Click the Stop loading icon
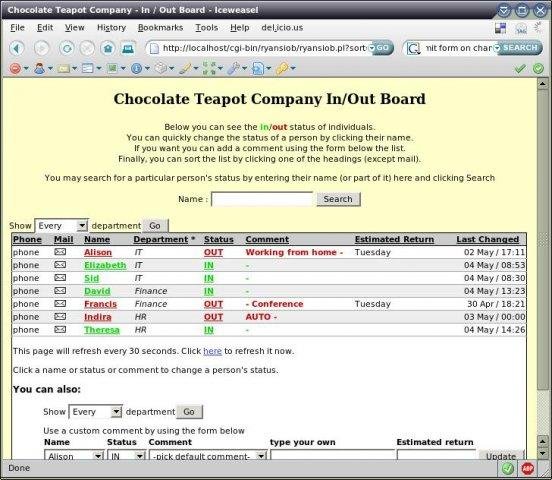Image resolution: width=552 pixels, height=480 pixels. (87, 48)
